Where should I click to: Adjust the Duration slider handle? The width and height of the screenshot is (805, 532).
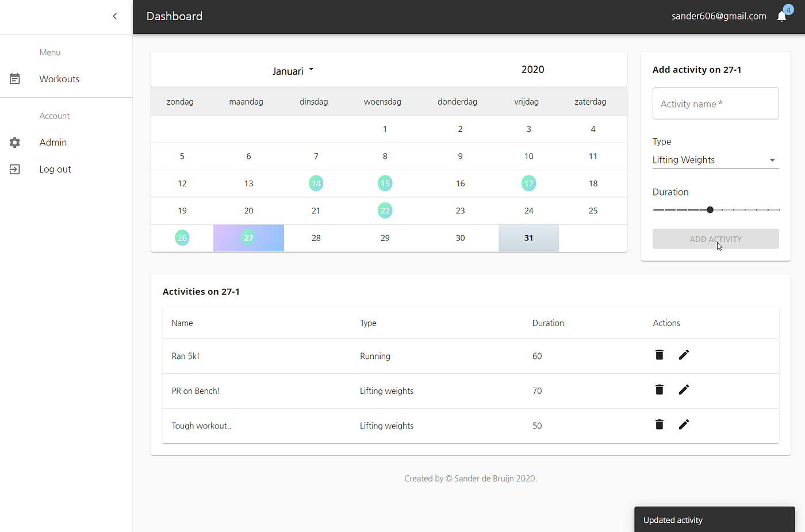point(710,209)
